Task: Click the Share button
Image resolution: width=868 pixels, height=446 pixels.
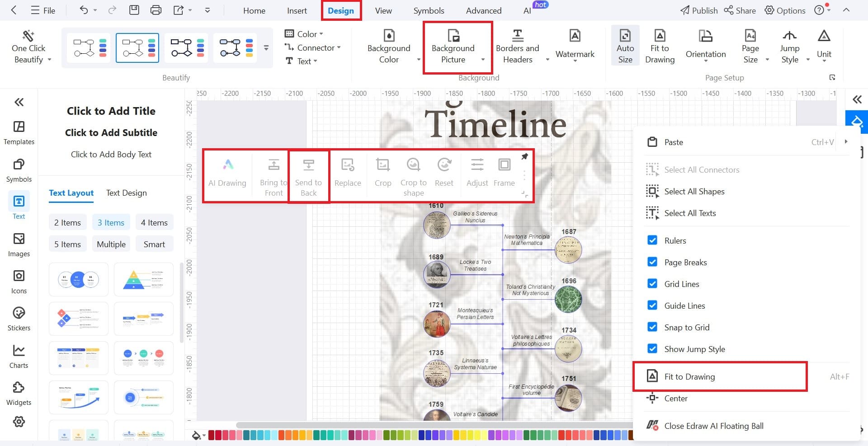Action: pos(740,10)
